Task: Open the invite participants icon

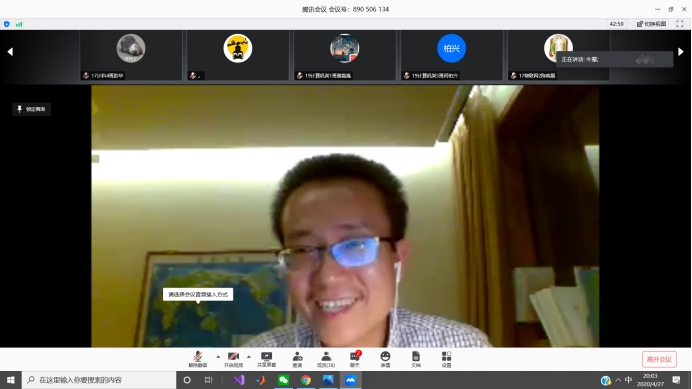Action: [x=297, y=359]
